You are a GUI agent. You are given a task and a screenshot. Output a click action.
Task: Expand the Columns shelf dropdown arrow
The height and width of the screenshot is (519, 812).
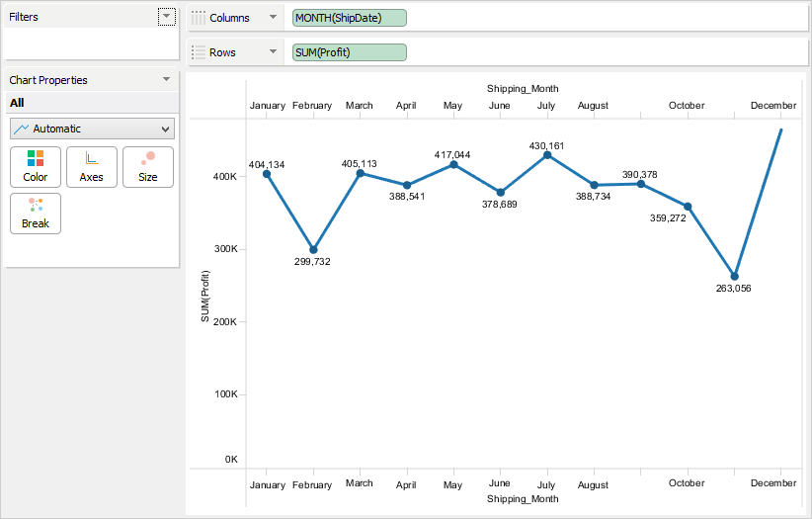point(273,18)
